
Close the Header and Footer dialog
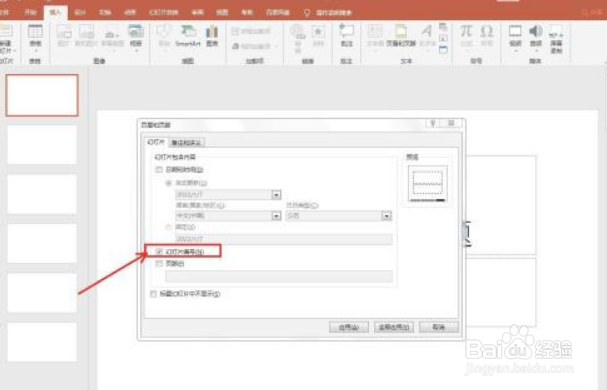tap(451, 123)
